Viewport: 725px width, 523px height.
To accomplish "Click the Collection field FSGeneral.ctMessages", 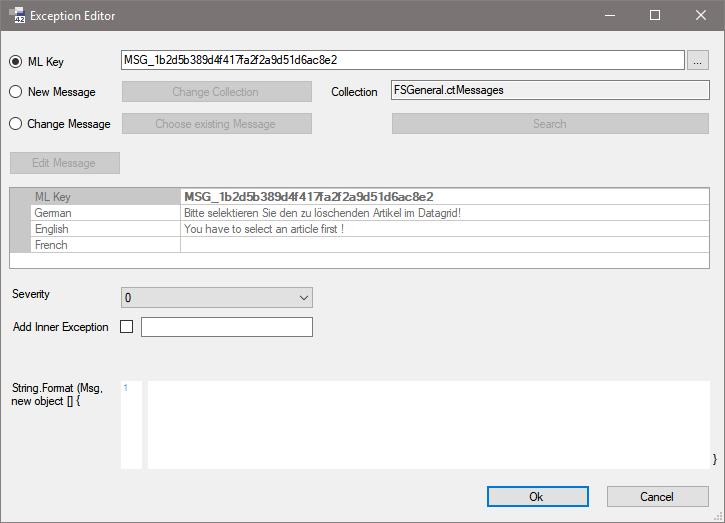I will 550,90.
